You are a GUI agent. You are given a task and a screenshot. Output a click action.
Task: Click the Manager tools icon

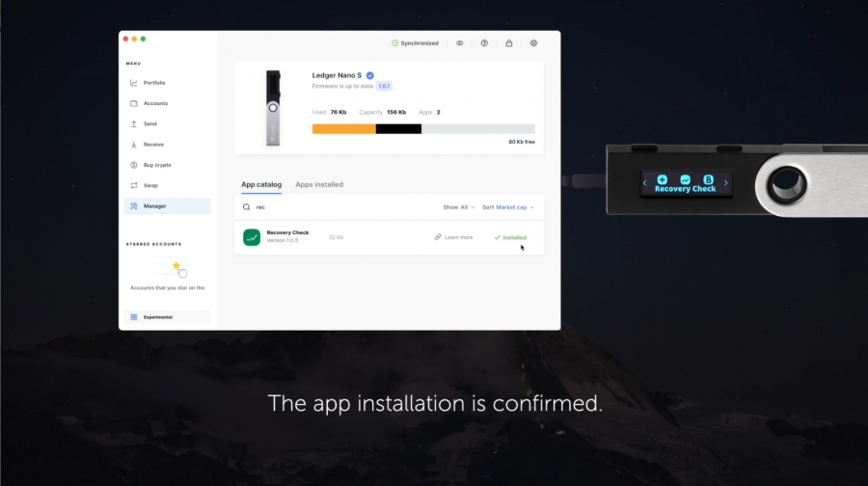pos(133,206)
